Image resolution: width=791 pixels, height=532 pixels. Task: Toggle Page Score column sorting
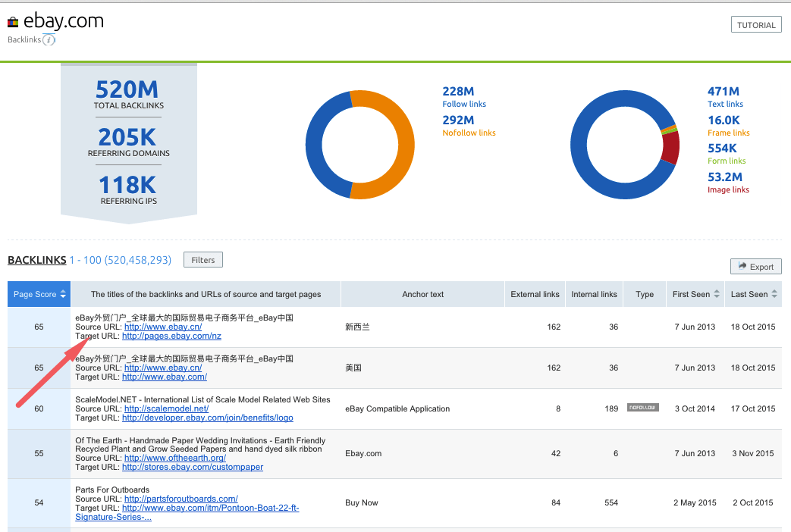click(x=34, y=293)
